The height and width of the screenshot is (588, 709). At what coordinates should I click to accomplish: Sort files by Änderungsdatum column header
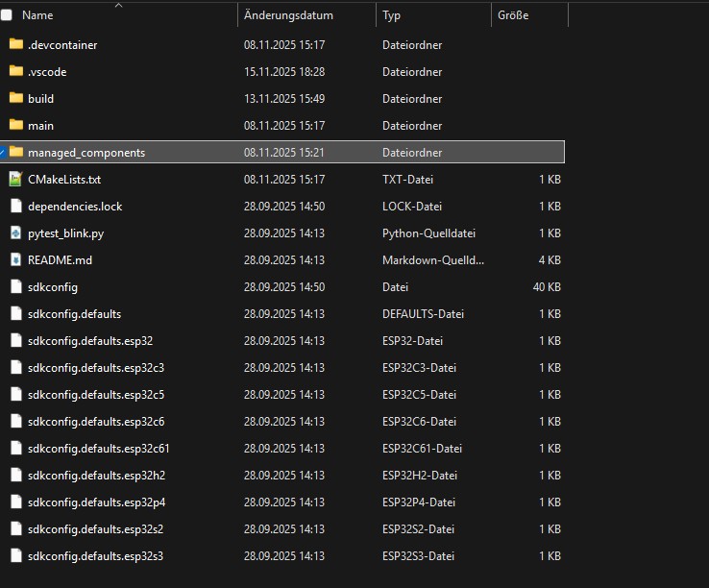point(288,15)
